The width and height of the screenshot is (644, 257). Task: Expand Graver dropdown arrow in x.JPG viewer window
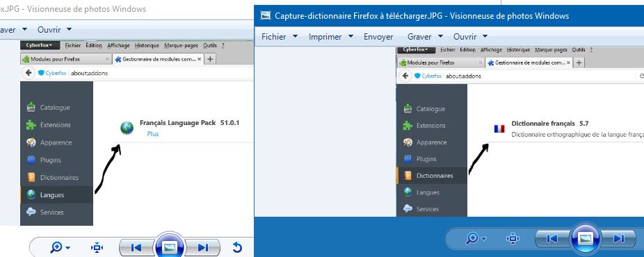pyautogui.click(x=24, y=29)
